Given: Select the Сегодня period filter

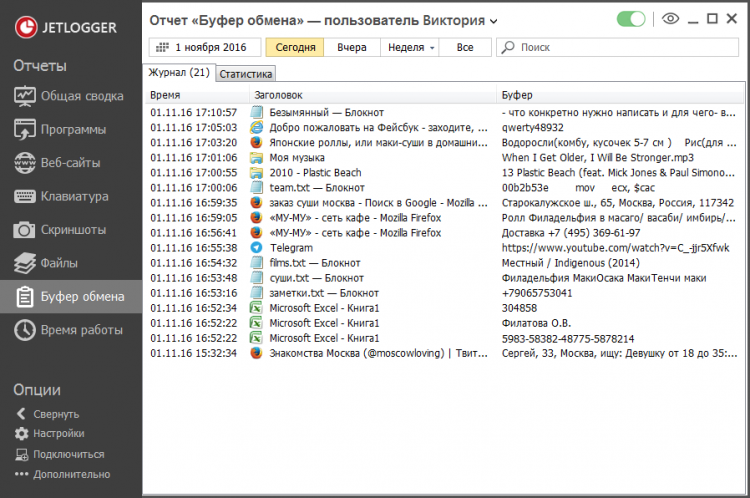Looking at the screenshot, I should 295,47.
